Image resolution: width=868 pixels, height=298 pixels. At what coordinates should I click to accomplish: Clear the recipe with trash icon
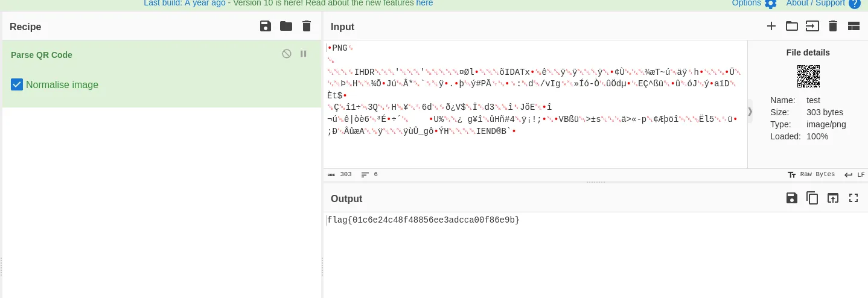coord(307,26)
